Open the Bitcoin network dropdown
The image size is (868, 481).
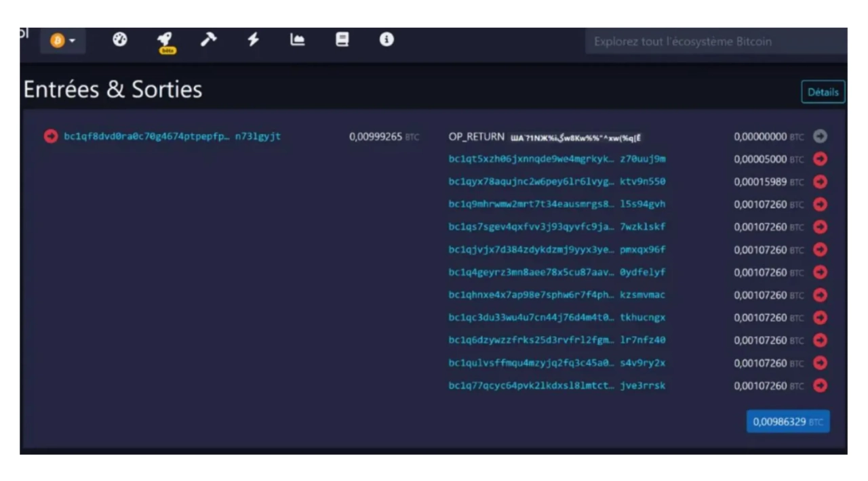[62, 41]
